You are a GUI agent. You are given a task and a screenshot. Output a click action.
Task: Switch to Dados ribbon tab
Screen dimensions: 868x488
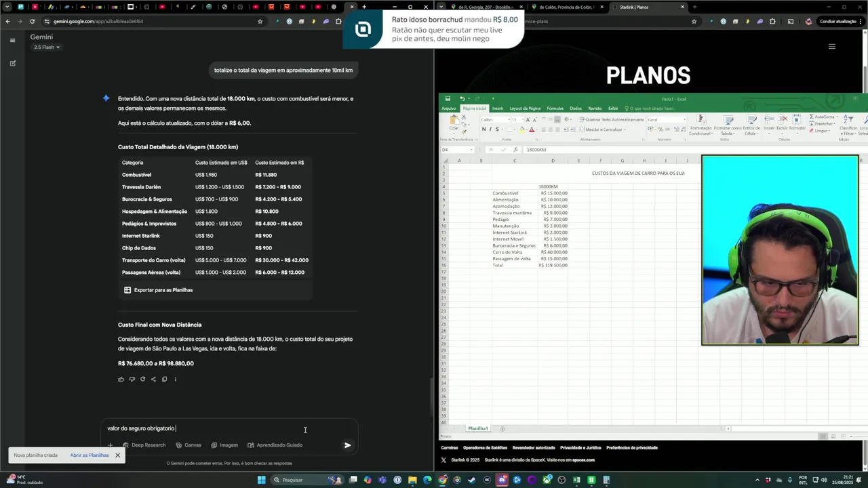[576, 108]
